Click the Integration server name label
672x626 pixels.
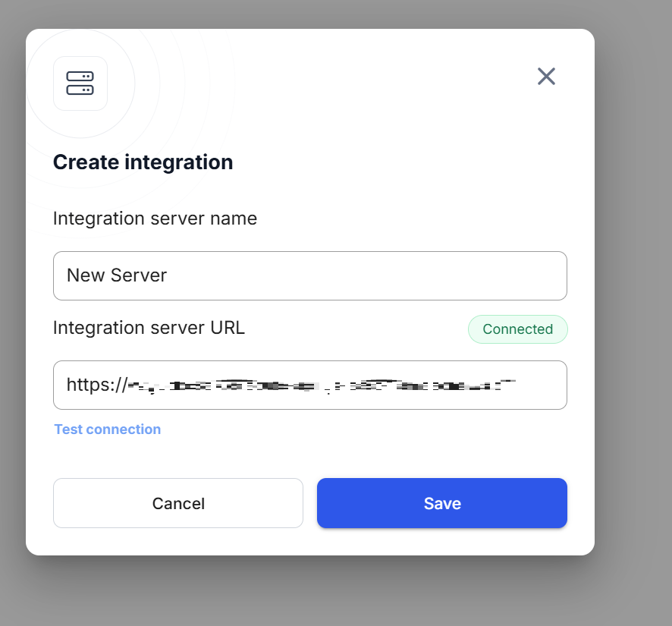pos(155,219)
